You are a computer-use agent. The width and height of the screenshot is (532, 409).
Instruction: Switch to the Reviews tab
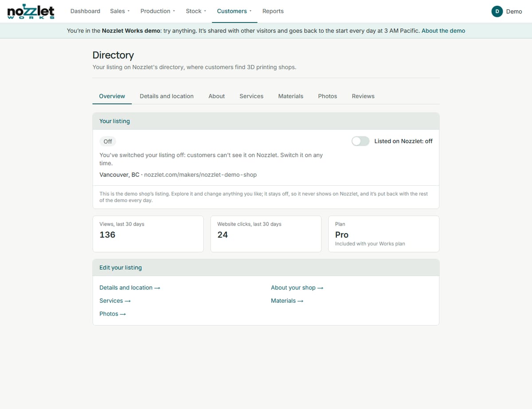tap(363, 96)
